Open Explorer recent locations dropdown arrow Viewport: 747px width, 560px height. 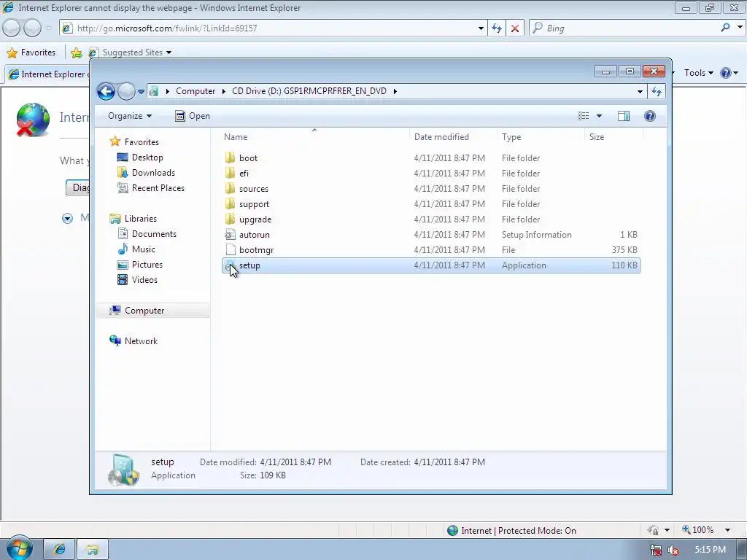pyautogui.click(x=141, y=91)
